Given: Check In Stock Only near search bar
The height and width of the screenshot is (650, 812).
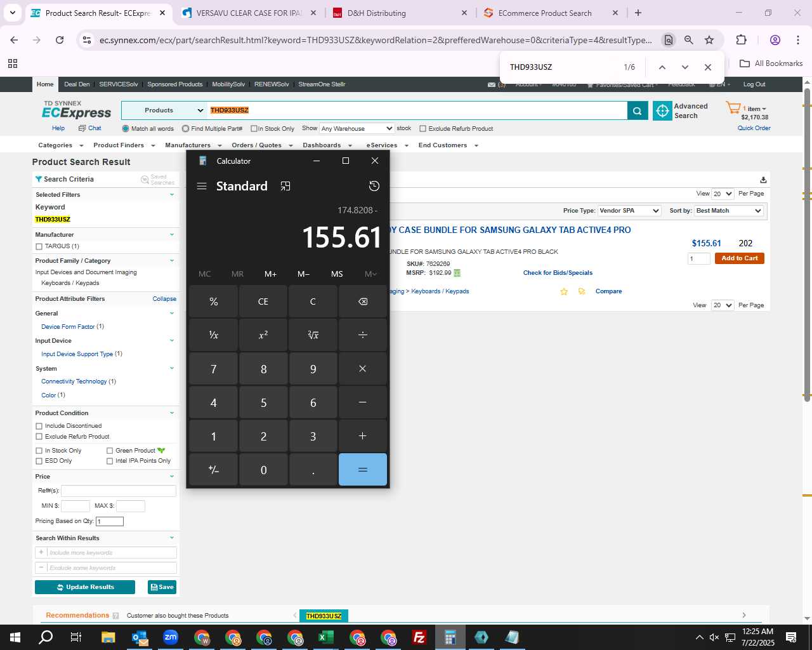Looking at the screenshot, I should pos(254,129).
